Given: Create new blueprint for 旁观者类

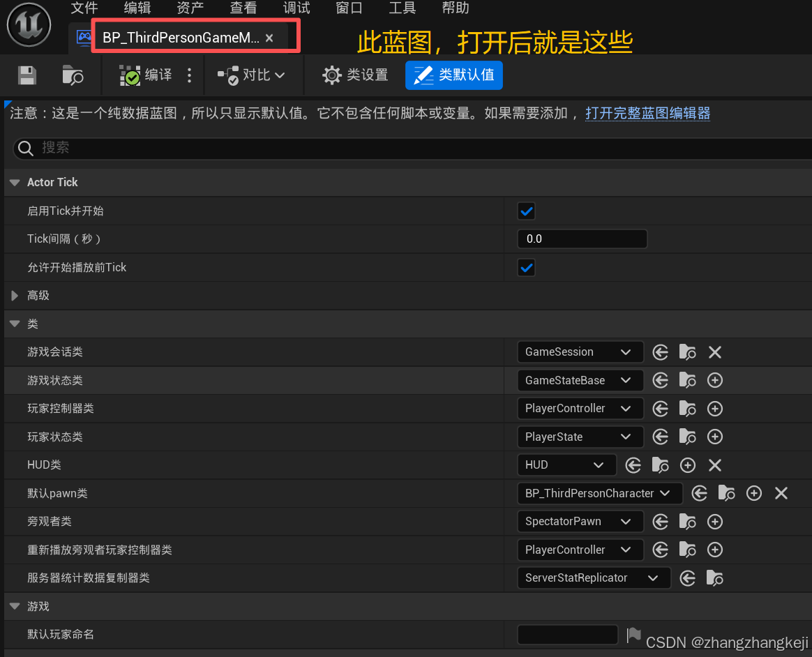Looking at the screenshot, I should (714, 522).
